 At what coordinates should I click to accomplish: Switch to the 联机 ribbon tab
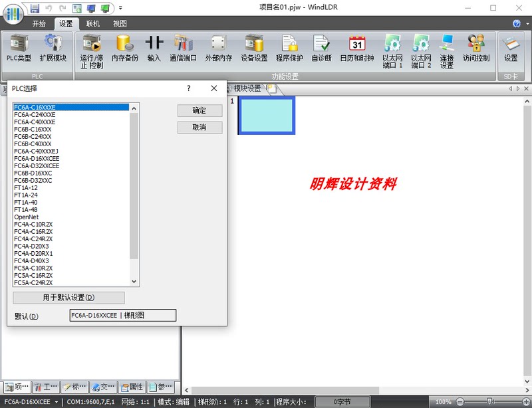[92, 24]
